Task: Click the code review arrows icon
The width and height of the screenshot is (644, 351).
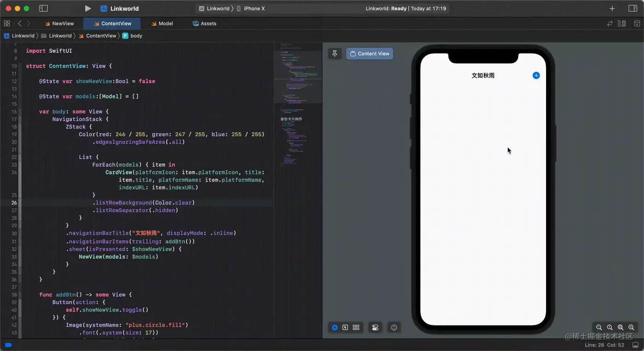Action: 610,23
